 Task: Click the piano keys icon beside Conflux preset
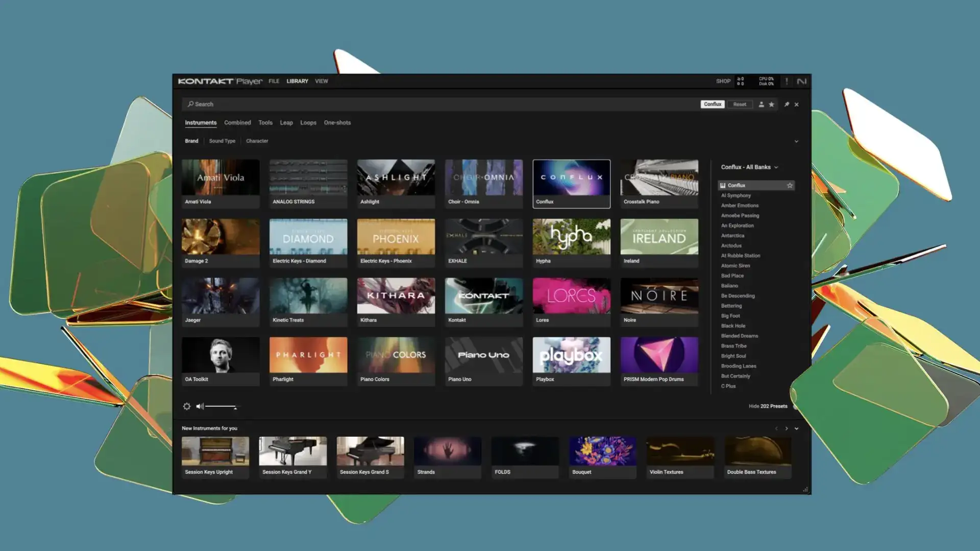[723, 185]
